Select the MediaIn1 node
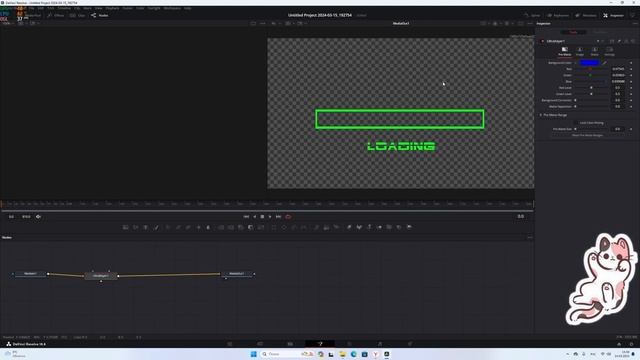640x360 pixels. point(30,274)
